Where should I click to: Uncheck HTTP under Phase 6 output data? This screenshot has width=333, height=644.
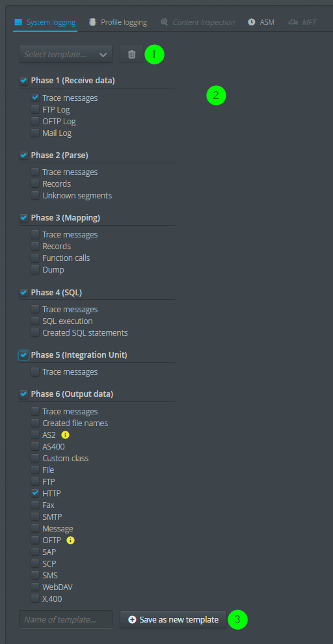(x=35, y=493)
